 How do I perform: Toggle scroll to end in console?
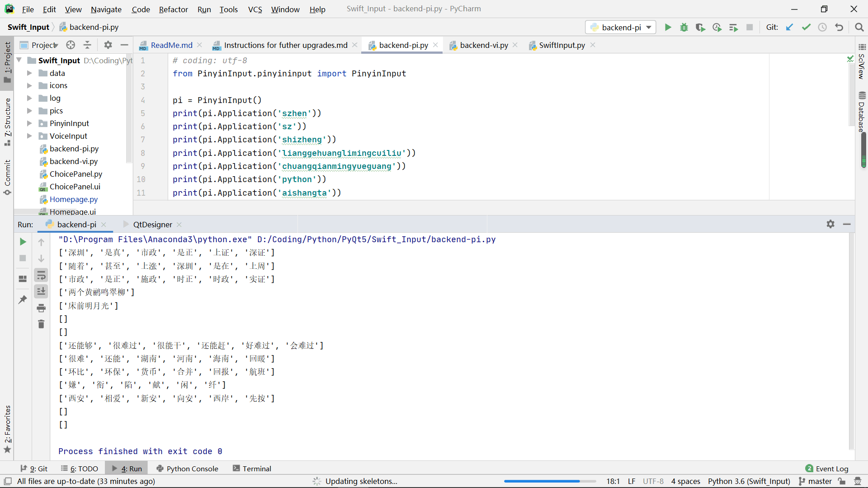41,291
